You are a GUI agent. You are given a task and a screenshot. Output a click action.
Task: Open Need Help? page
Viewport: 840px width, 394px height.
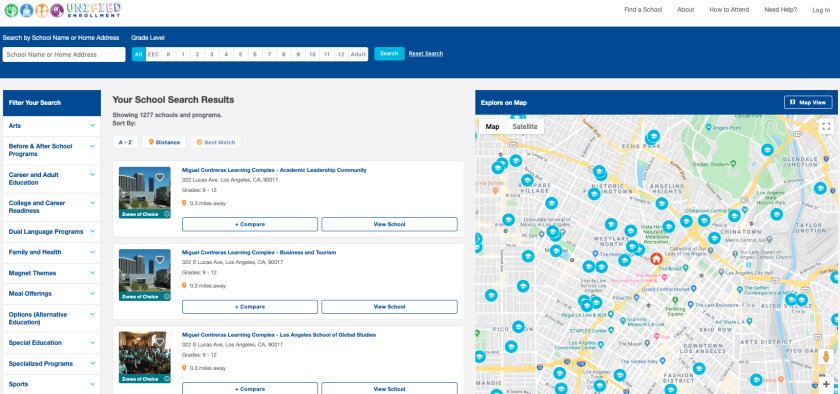[781, 10]
